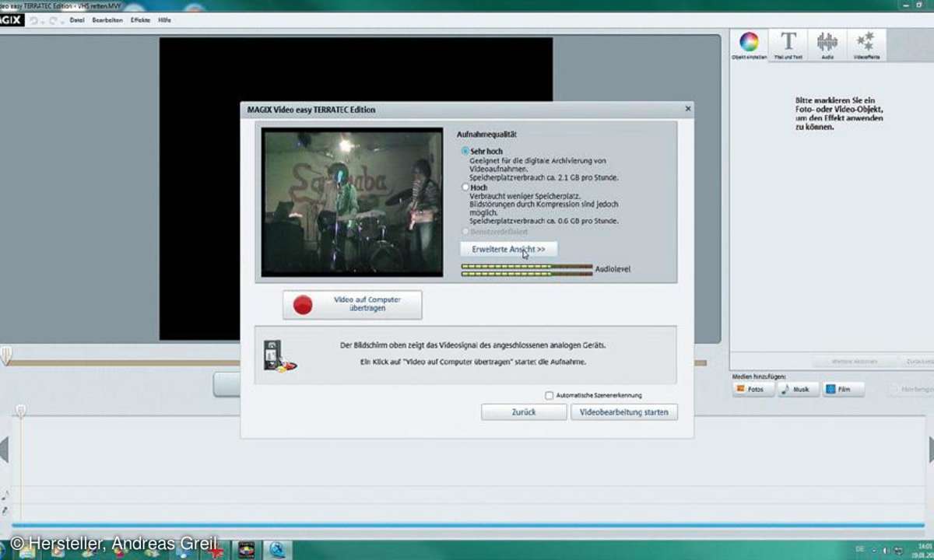Select the Sehr hoch quality option
This screenshot has height=560, width=934.
click(465, 151)
